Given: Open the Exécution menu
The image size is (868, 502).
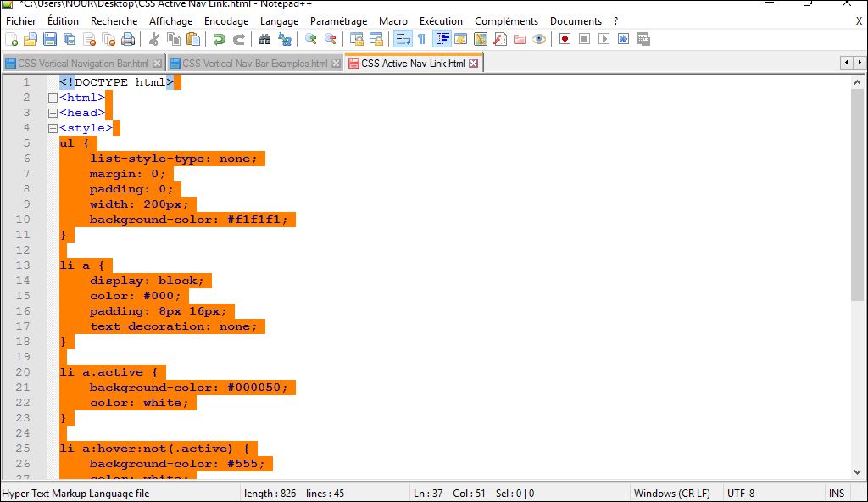Looking at the screenshot, I should 441,21.
